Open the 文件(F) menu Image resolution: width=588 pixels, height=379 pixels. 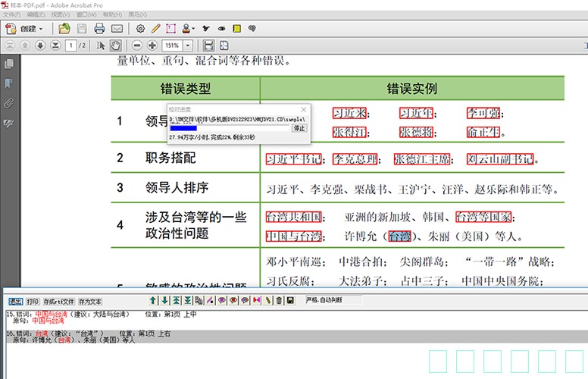point(12,14)
